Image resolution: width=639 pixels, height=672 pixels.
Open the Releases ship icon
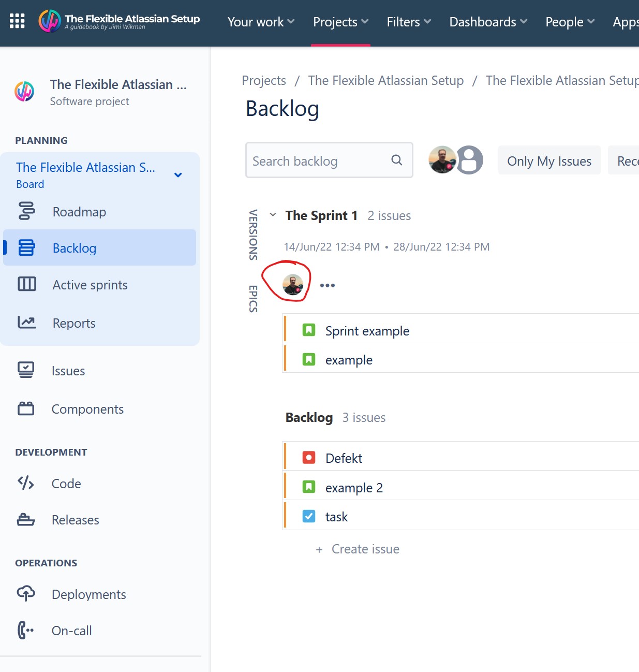(26, 519)
